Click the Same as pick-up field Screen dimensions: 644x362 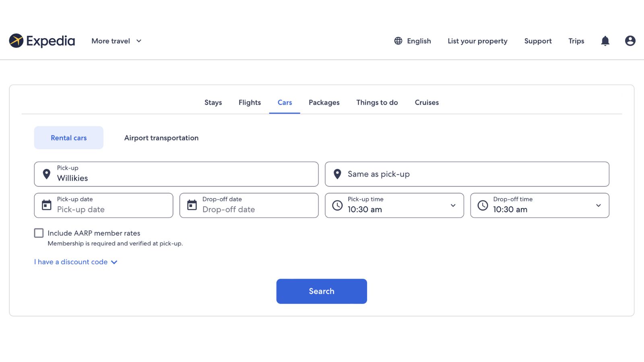pyautogui.click(x=467, y=174)
